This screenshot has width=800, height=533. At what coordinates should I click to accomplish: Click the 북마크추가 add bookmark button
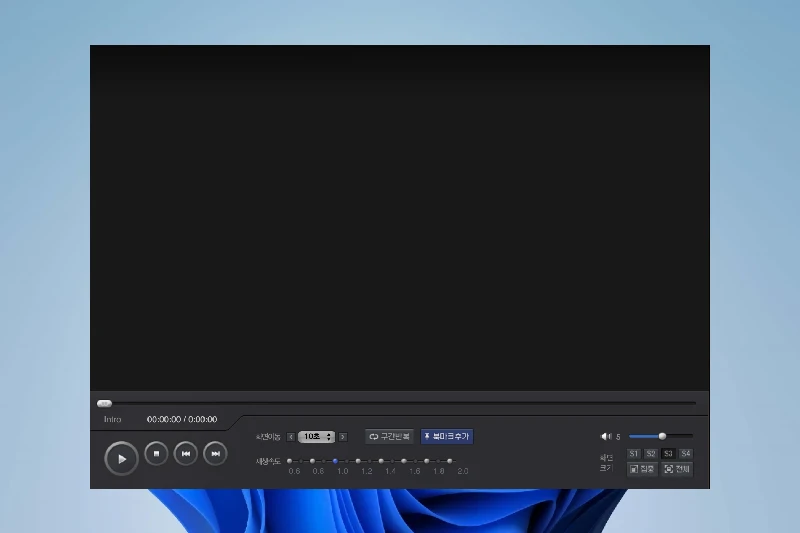447,437
